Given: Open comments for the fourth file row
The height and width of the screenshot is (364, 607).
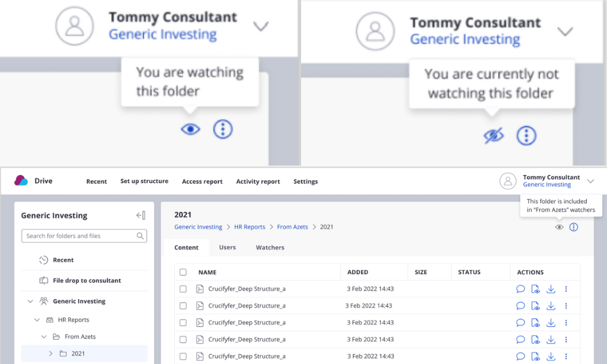Looking at the screenshot, I should pos(520,340).
